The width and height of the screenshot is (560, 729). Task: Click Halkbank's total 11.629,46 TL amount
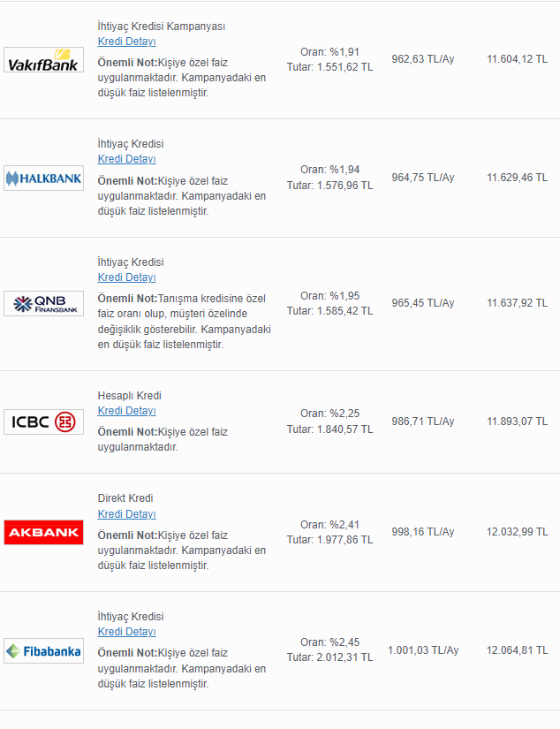tap(517, 178)
